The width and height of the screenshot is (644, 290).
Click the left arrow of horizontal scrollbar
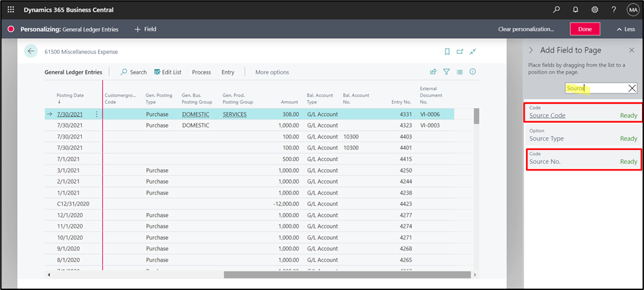tap(48, 275)
